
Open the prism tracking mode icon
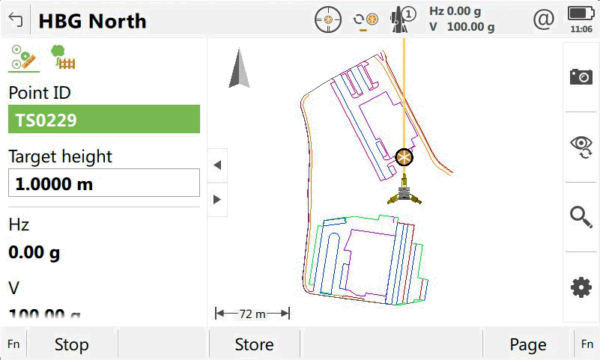[x=365, y=20]
